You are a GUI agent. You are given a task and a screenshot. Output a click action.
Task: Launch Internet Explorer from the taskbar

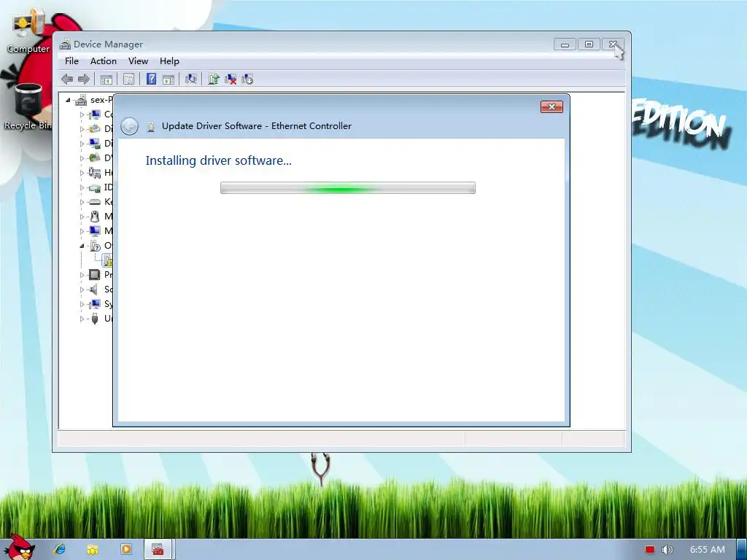[x=60, y=549]
